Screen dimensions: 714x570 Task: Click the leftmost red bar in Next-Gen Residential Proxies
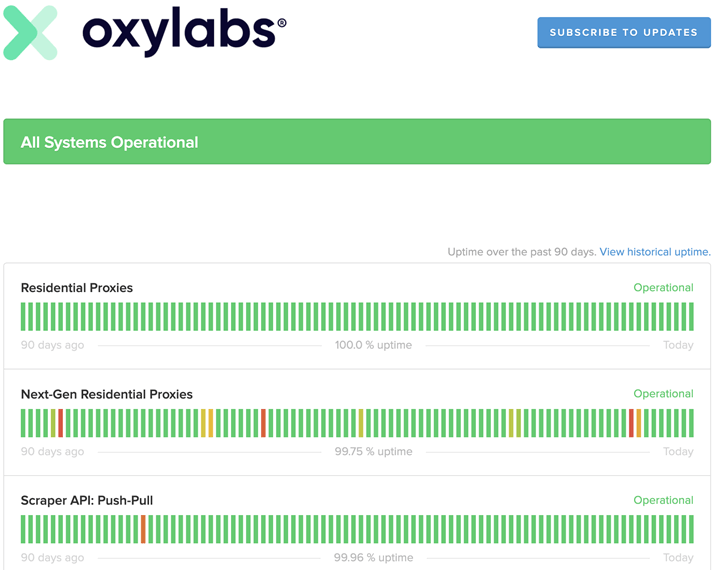[61, 423]
